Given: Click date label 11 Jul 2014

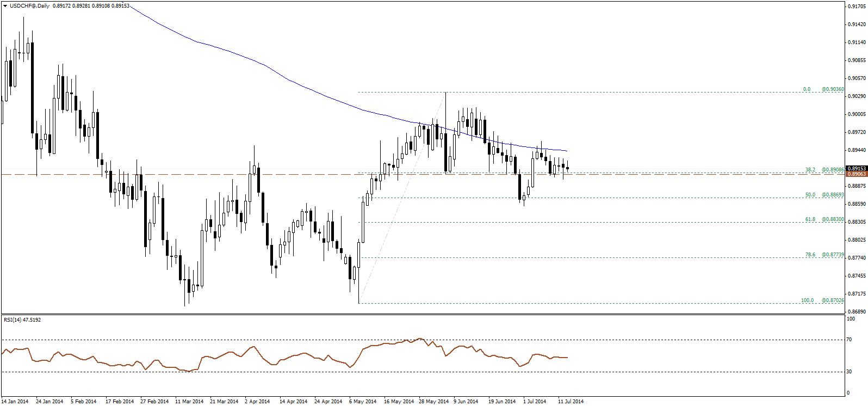Looking at the screenshot, I should 571,402.
